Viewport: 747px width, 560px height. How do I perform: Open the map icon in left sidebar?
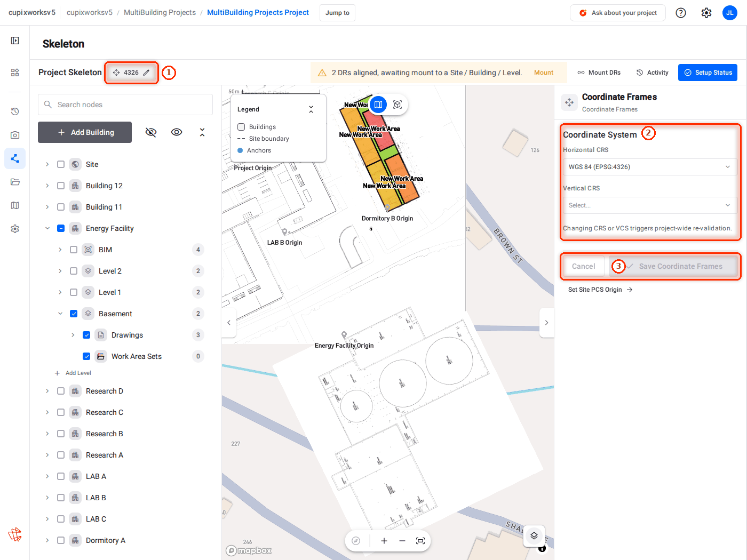(x=15, y=205)
